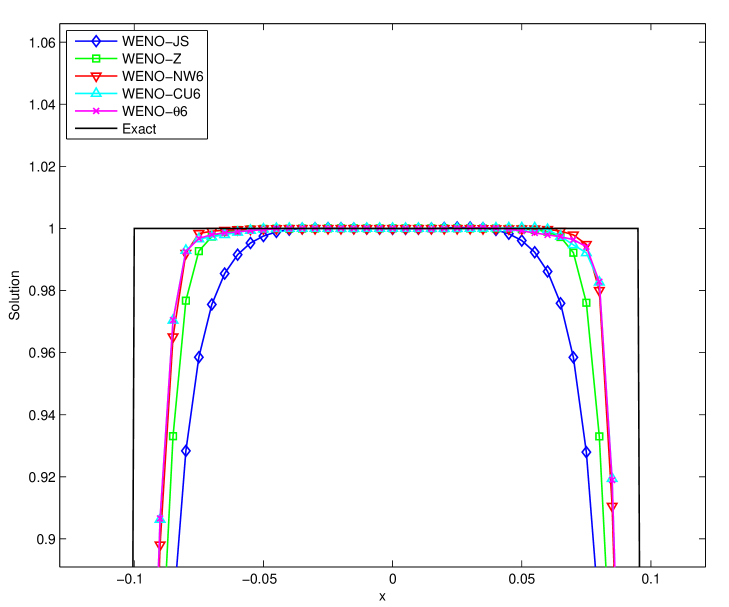The image size is (729, 607).
Task: Click the green square legend marker
Action: click(96, 59)
